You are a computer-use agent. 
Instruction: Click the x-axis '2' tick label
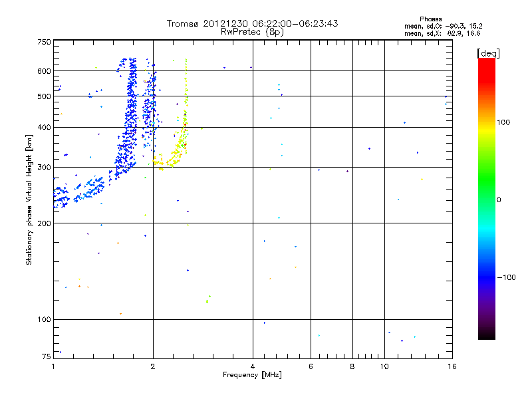(153, 366)
